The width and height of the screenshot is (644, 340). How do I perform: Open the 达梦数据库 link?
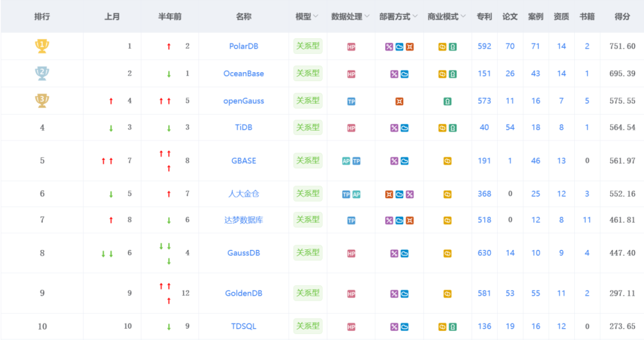click(x=243, y=220)
